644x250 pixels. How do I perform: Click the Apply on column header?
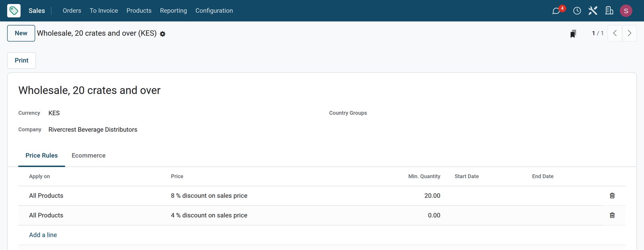39,176
